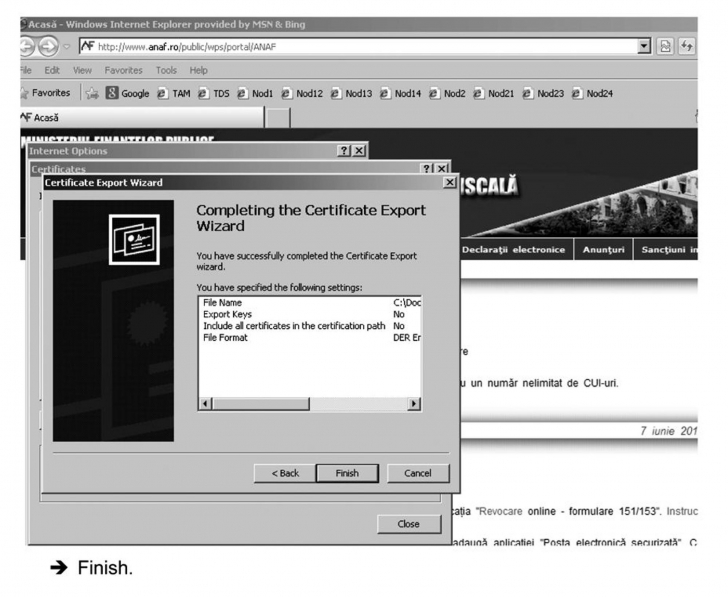The width and height of the screenshot is (728, 597).
Task: Open the Tools menu
Action: pos(166,70)
